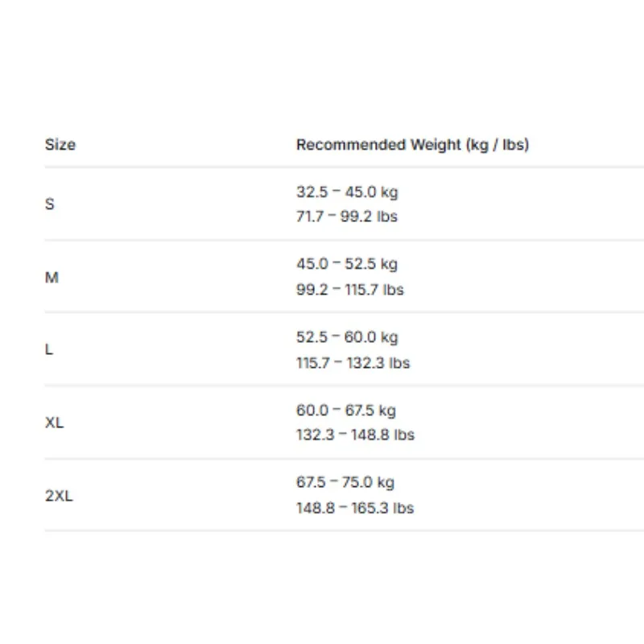This screenshot has width=644, height=644.
Task: Click the 32.5 – 45.0 kg value
Action: point(347,192)
